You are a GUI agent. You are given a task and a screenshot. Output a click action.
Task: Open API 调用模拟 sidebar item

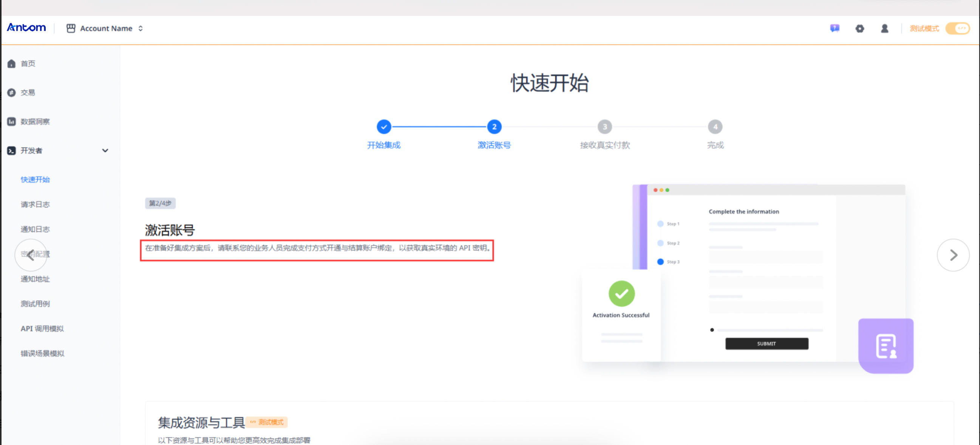point(42,328)
